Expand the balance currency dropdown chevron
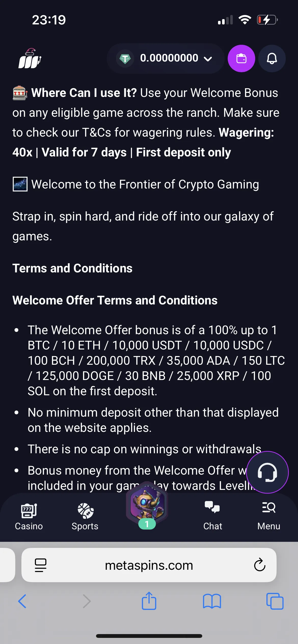Viewport: 298px width, 644px height. 208,59
